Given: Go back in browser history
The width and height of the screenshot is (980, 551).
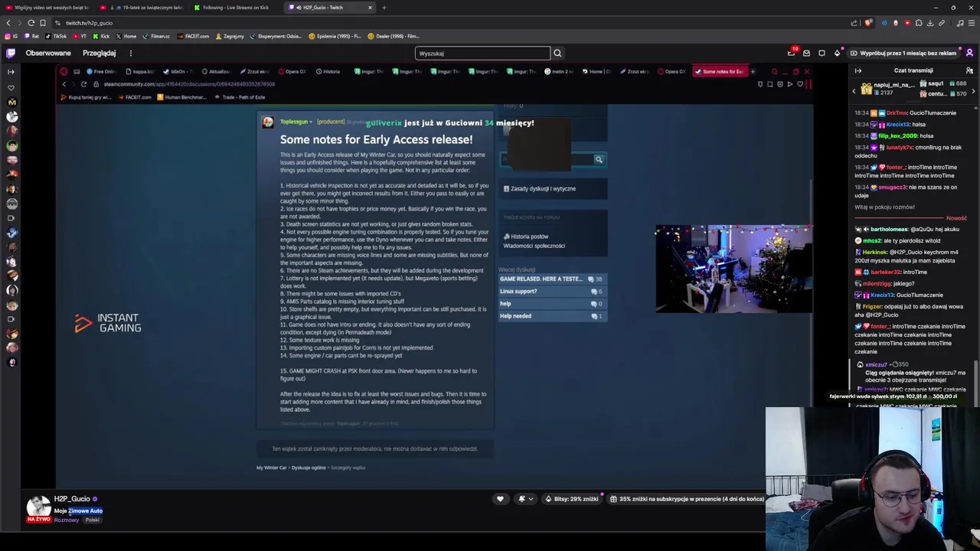Looking at the screenshot, I should coord(8,23).
